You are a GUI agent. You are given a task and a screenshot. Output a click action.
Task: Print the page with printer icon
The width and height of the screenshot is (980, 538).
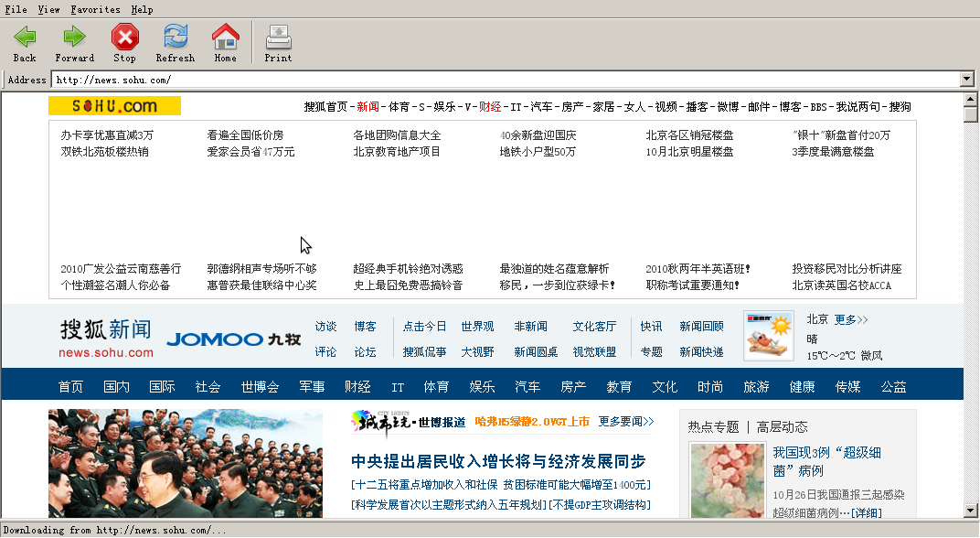278,37
